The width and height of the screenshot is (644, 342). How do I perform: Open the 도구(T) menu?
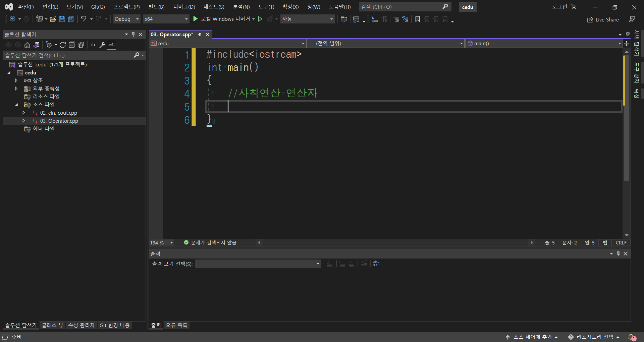[x=266, y=7]
